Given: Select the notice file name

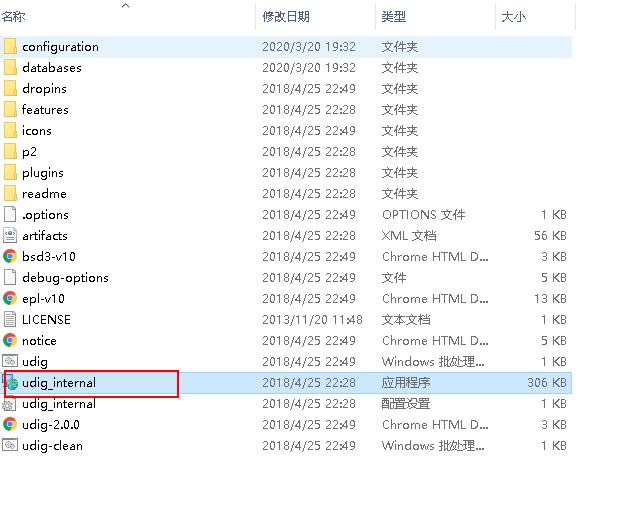Looking at the screenshot, I should pyautogui.click(x=39, y=341).
